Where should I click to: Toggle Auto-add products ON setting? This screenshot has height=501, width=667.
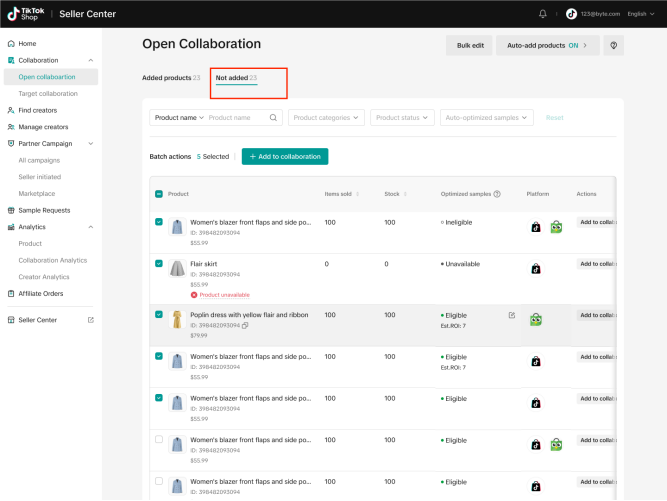point(548,45)
